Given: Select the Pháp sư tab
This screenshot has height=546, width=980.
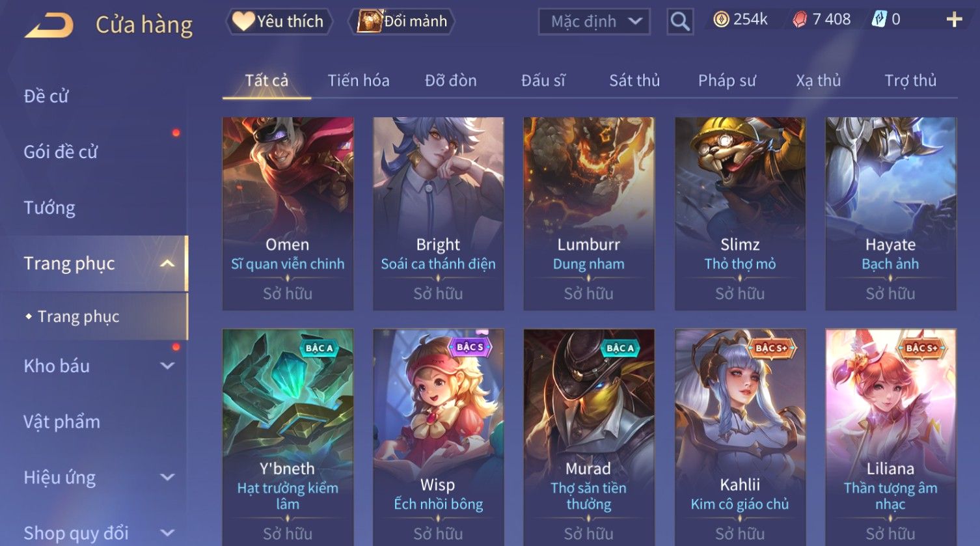Looking at the screenshot, I should pos(727,81).
